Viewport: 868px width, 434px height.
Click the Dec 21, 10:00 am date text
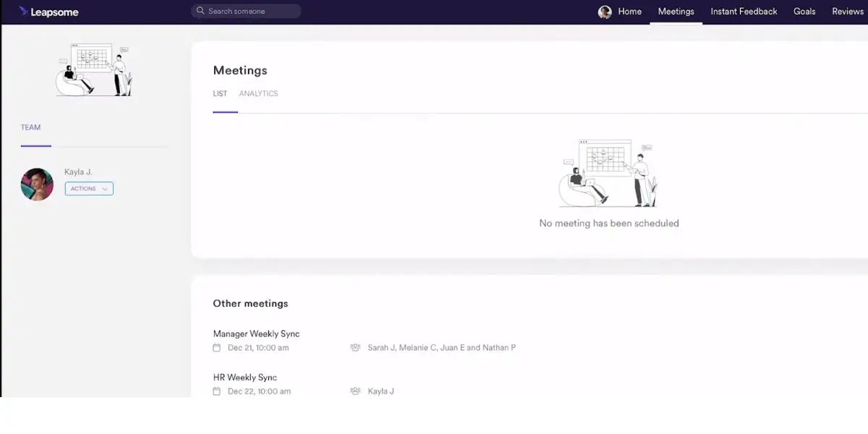[258, 348]
